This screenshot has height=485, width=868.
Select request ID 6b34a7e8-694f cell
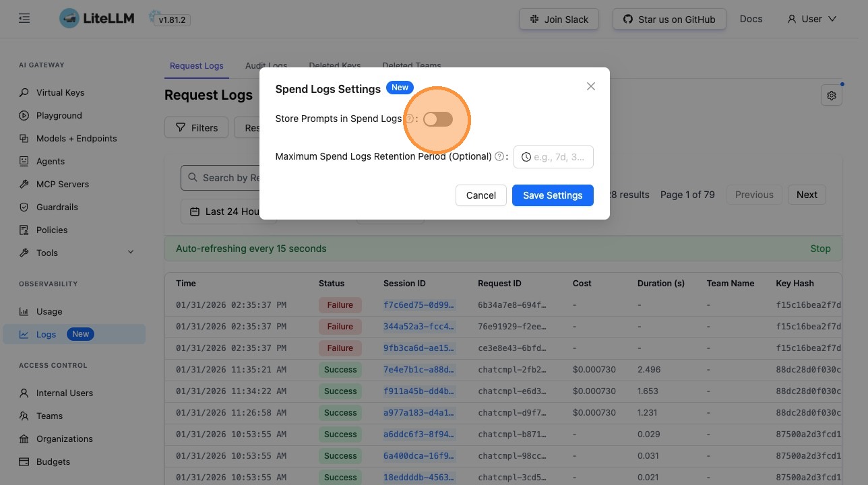(511, 305)
